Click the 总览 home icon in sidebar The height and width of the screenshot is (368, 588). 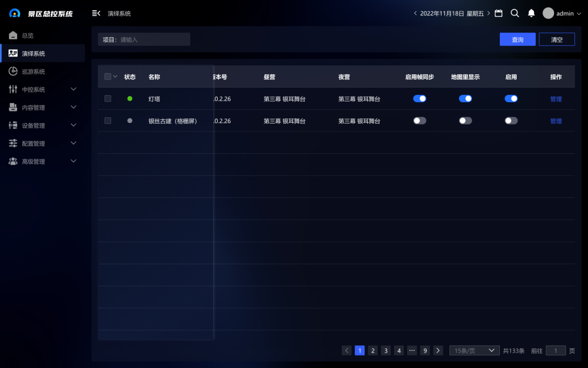13,35
